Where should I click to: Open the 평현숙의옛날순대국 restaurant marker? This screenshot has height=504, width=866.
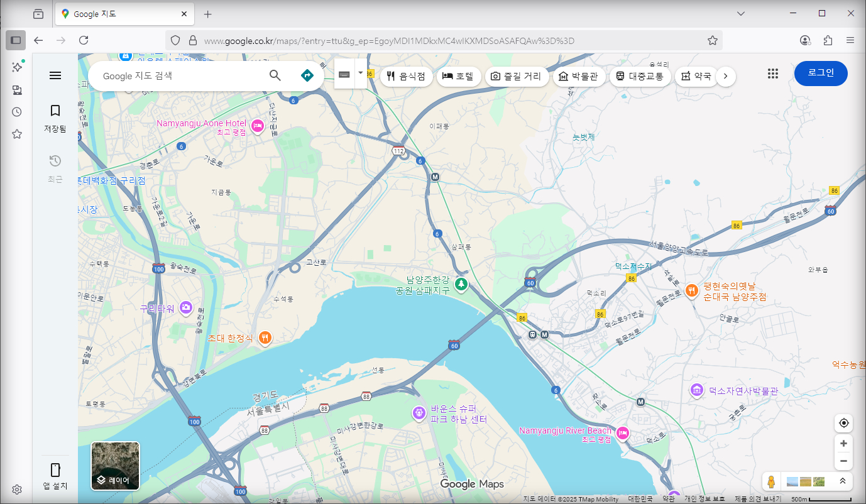[691, 290]
